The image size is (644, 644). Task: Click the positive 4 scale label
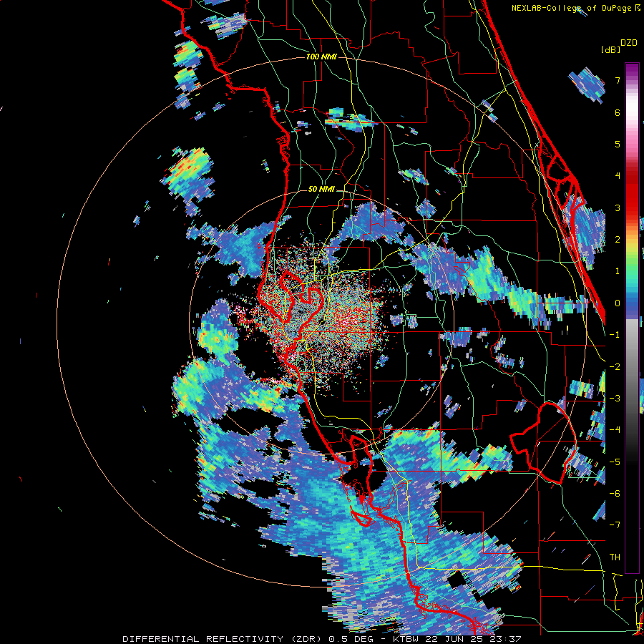pyautogui.click(x=618, y=176)
